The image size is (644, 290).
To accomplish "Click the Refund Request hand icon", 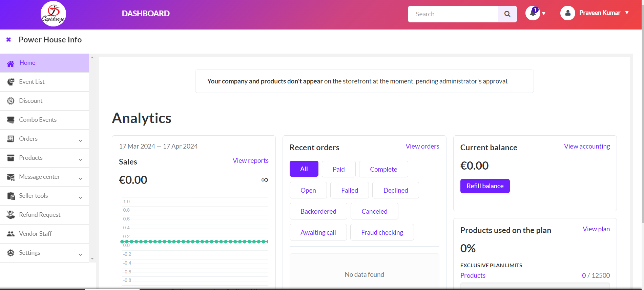I will (11, 215).
